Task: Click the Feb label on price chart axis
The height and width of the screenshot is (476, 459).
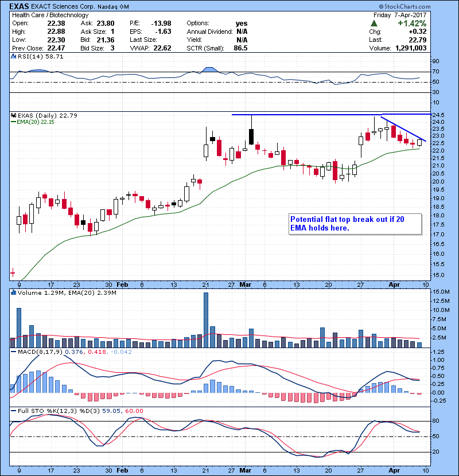Action: (122, 285)
